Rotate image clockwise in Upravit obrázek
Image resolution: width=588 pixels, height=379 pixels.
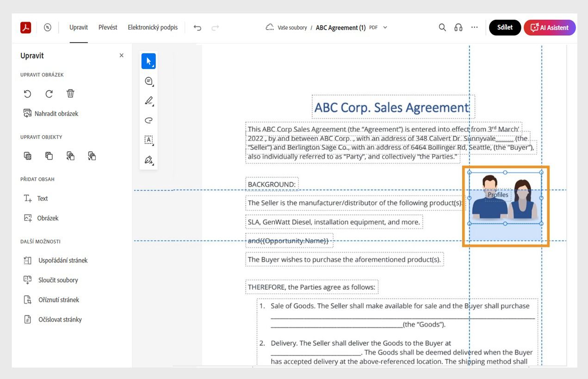pyautogui.click(x=49, y=94)
